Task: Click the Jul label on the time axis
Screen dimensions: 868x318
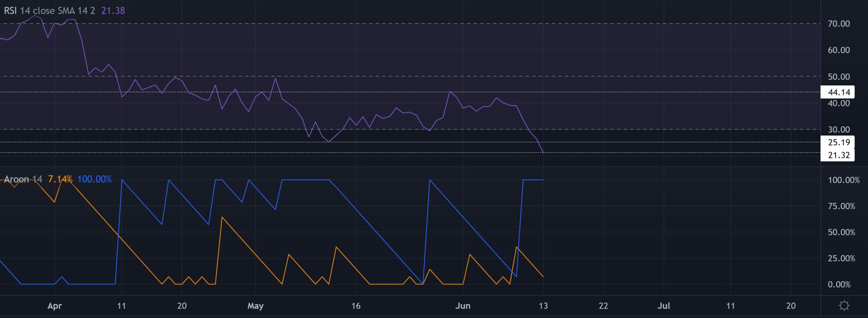Action: (664, 306)
